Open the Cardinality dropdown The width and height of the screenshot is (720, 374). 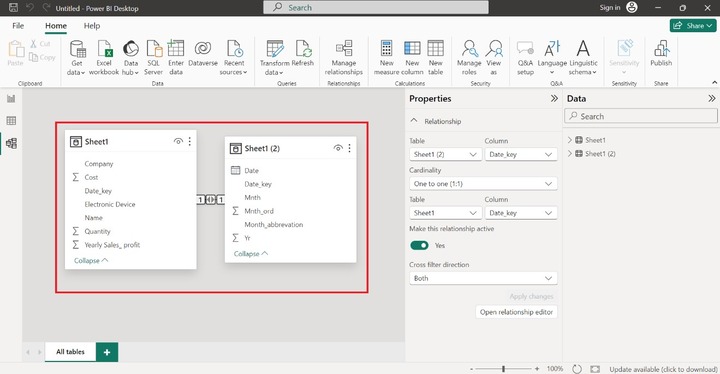tap(483, 184)
